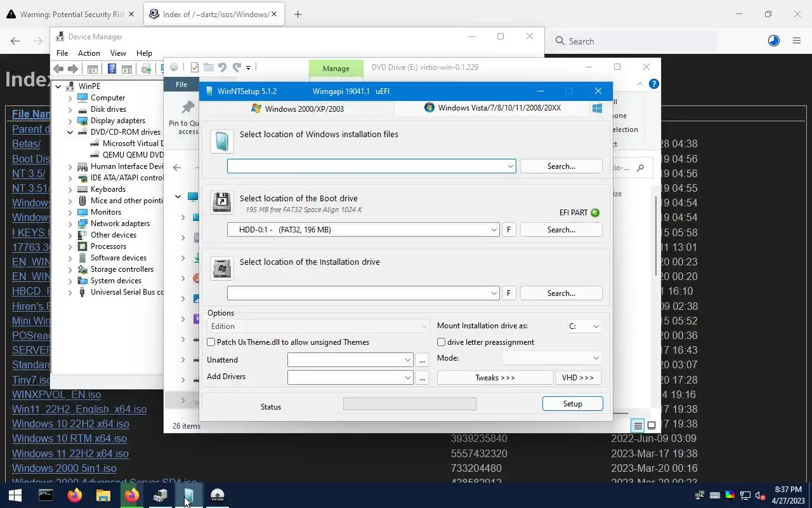This screenshot has width=812, height=508.
Task: Click the Tweaks >>> button
Action: point(495,378)
